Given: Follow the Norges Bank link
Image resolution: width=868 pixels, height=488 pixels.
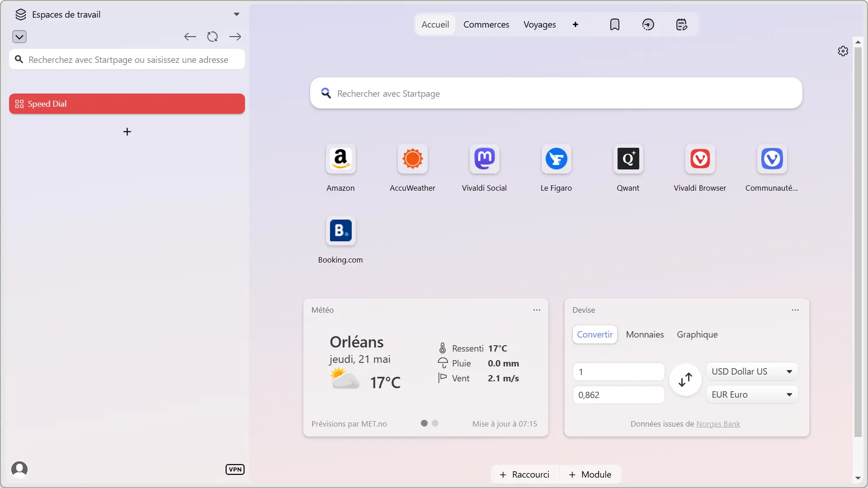Looking at the screenshot, I should pos(718,424).
